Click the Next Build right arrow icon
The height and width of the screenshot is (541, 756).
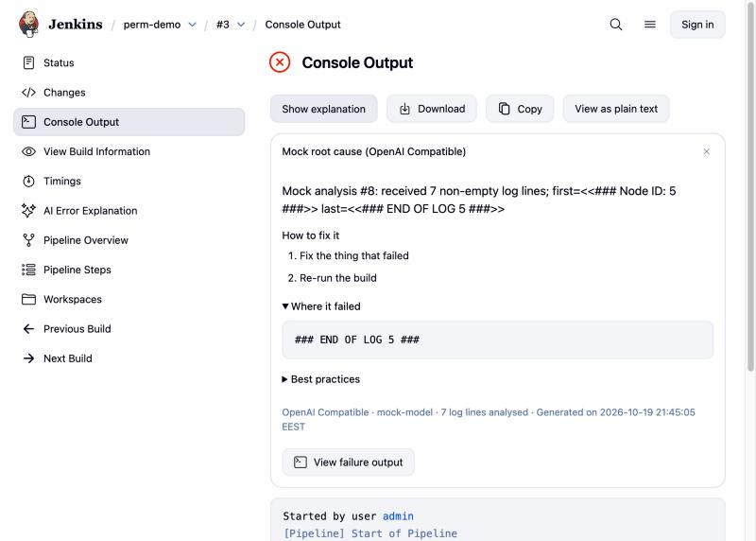[29, 358]
